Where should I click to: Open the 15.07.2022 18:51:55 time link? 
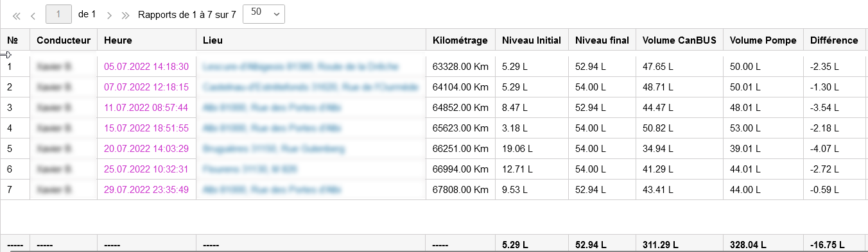(146, 128)
